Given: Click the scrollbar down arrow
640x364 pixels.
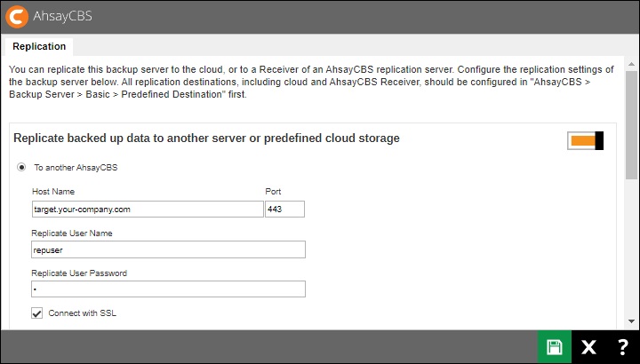Looking at the screenshot, I should tap(632, 321).
